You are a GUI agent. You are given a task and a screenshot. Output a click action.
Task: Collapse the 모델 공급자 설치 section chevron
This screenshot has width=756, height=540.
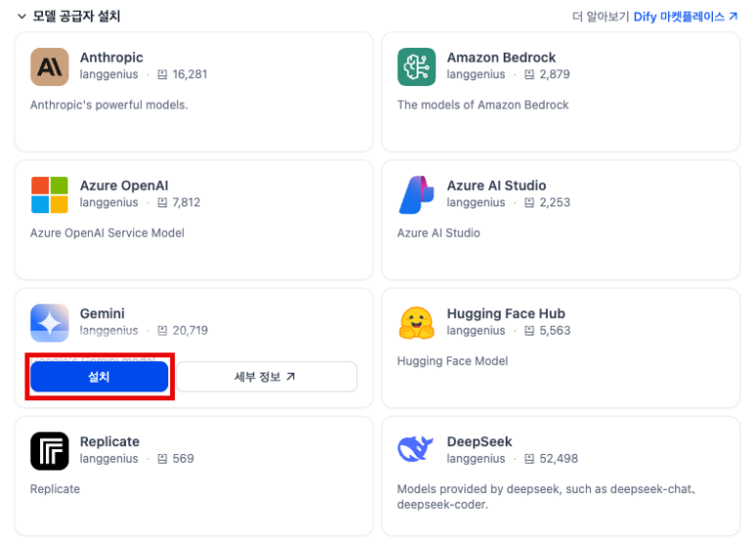[x=22, y=17]
